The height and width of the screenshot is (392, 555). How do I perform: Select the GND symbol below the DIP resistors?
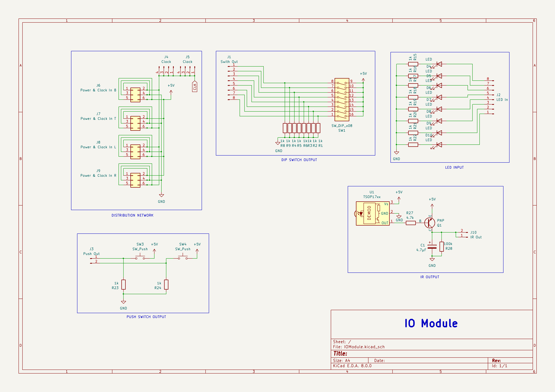tap(278, 143)
